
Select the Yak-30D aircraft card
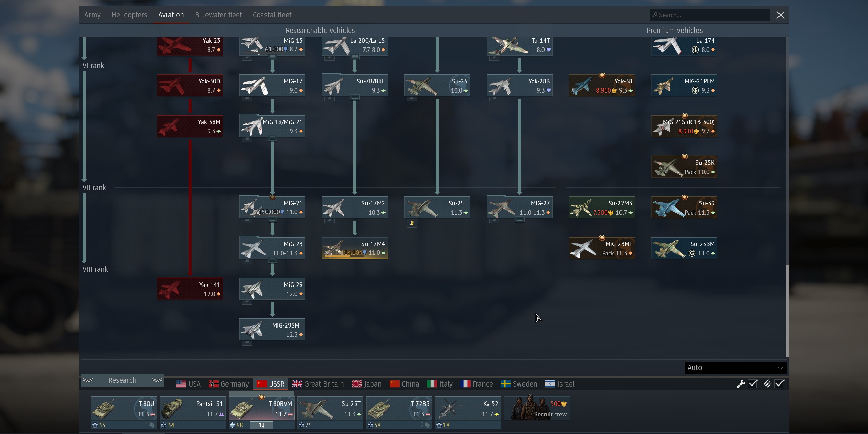190,85
